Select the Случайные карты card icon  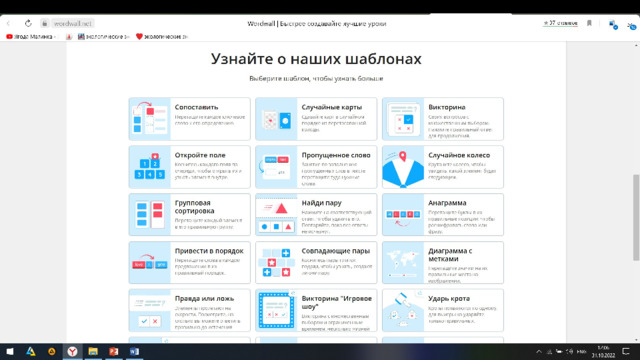(x=277, y=119)
